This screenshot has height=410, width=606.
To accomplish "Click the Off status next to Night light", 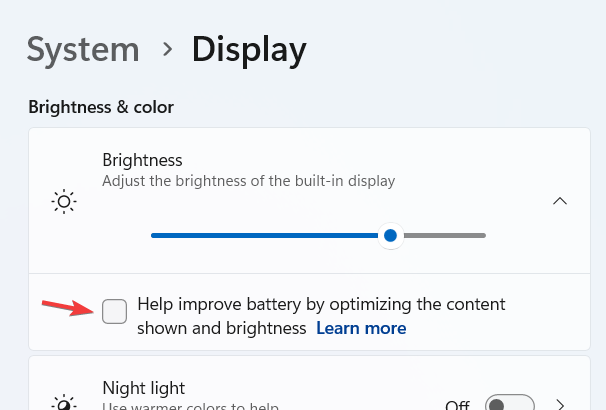I will point(457,405).
